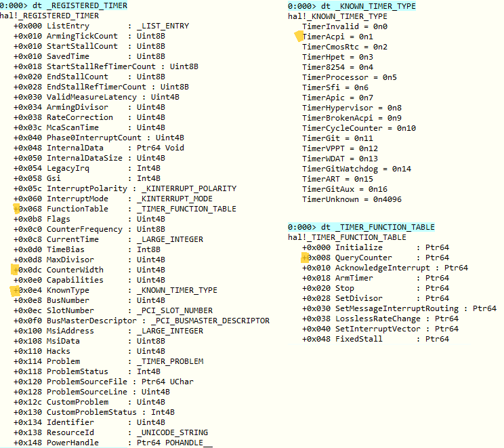This screenshot has height=448, width=504.
Task: Click the Identifier field
Action: pyautogui.click(x=89, y=422)
